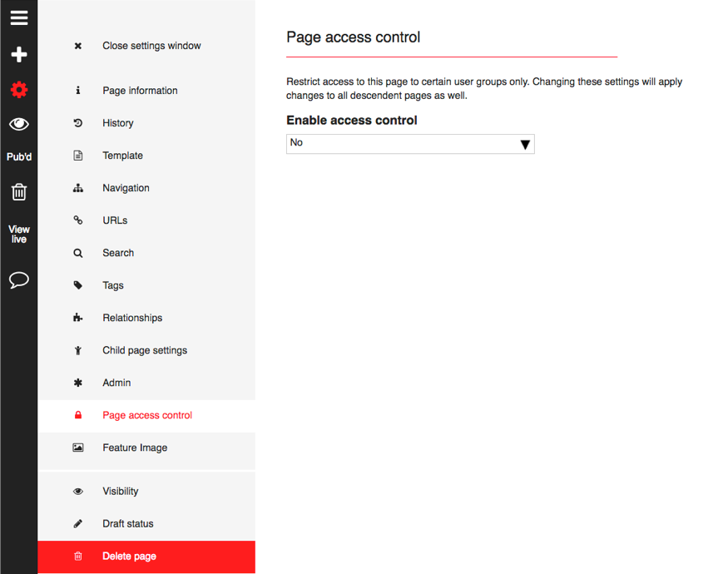Click the info icon beside Page information
Image resolution: width=728 pixels, height=574 pixels.
(x=78, y=90)
